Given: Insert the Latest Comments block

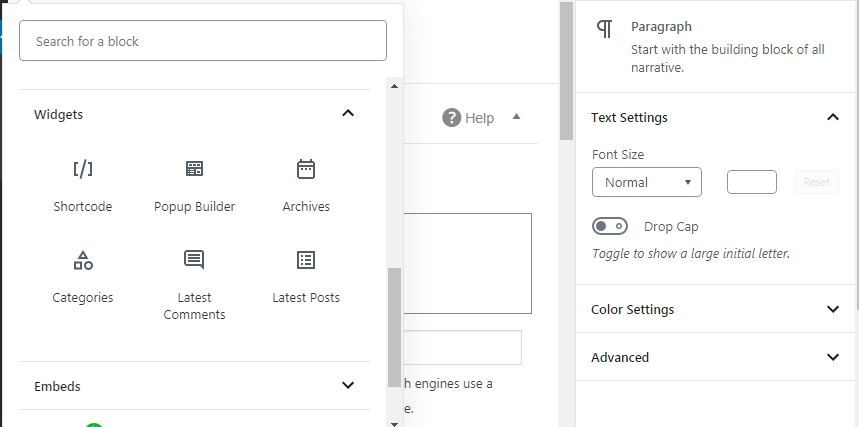Looking at the screenshot, I should coord(194,284).
